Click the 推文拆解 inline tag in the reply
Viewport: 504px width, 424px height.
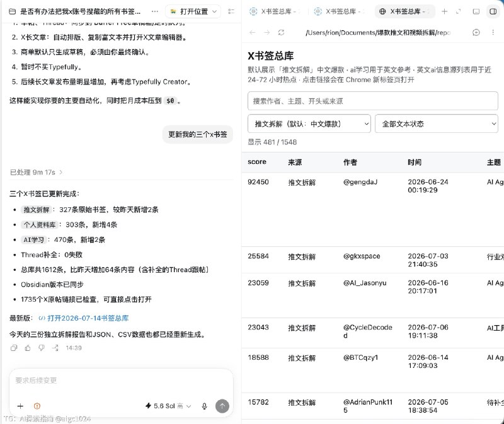[37, 210]
